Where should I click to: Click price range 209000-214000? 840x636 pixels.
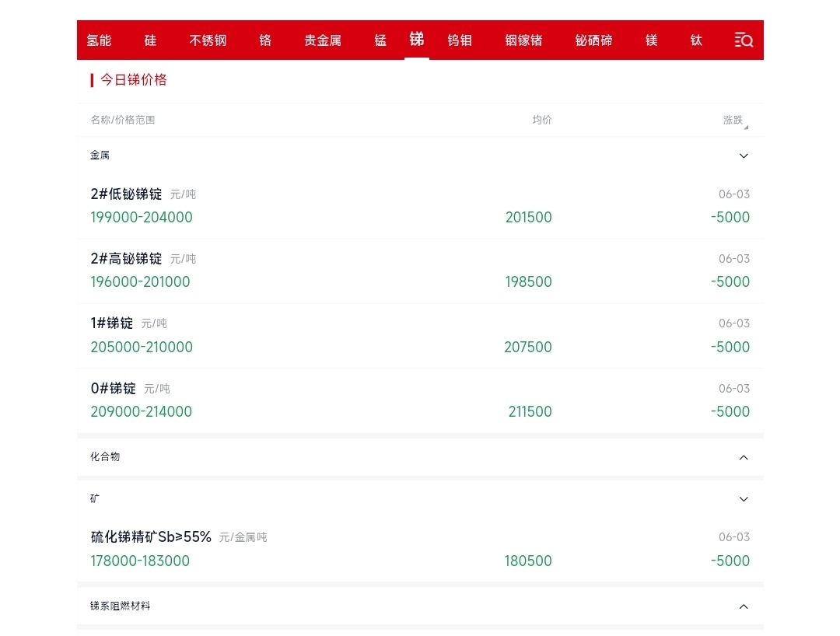(142, 411)
